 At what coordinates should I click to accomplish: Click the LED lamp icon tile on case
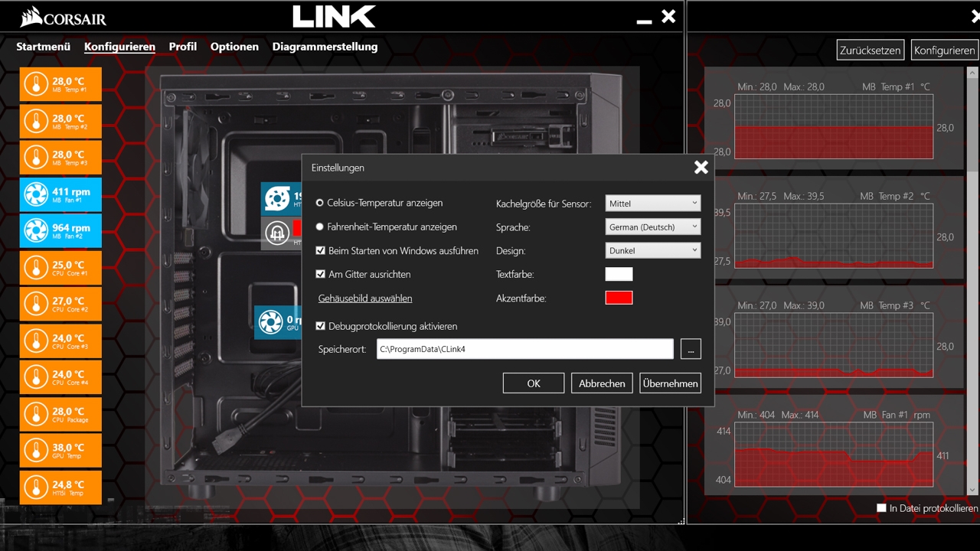tap(281, 233)
